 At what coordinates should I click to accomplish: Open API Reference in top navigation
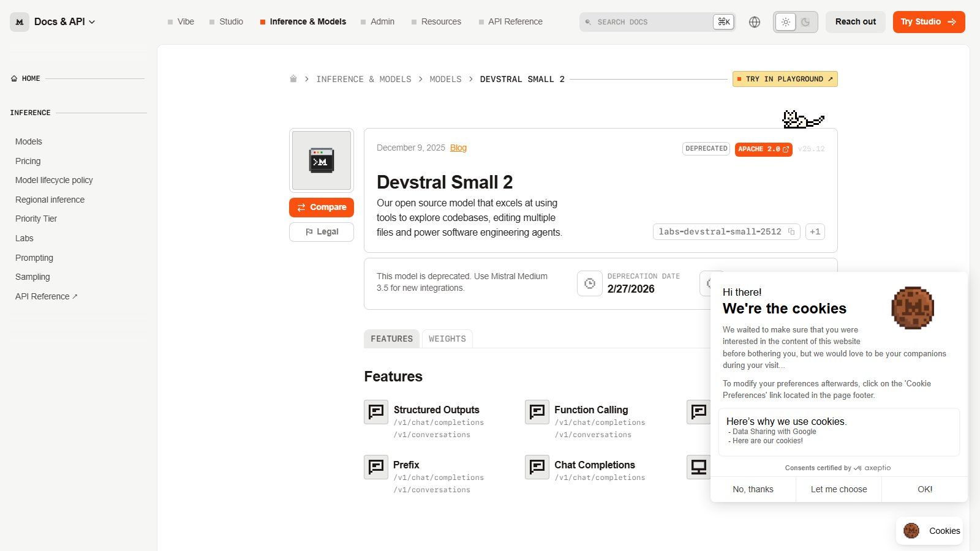511,21
